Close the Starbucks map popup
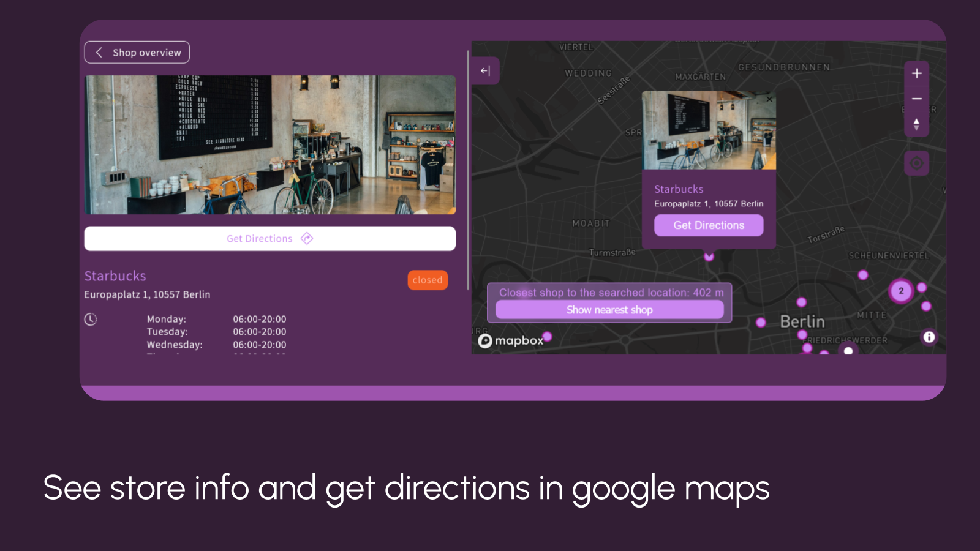The height and width of the screenshot is (551, 980). 769,99
